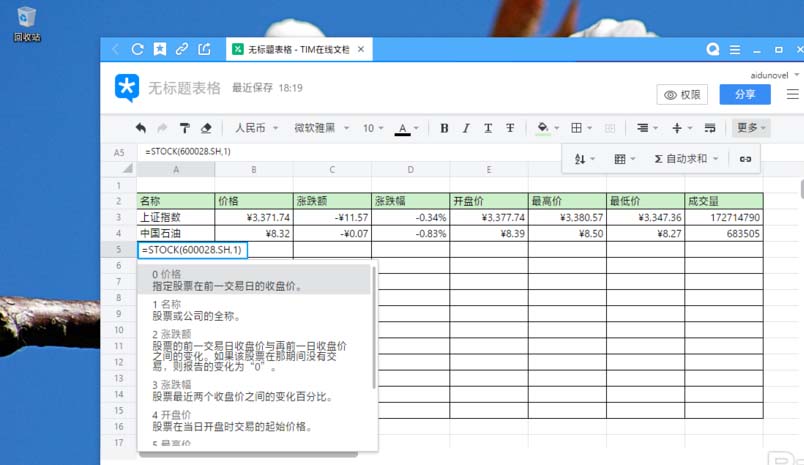This screenshot has height=465, width=804.
Task: Click the 最近保存 18:19 status text
Action: (x=267, y=88)
